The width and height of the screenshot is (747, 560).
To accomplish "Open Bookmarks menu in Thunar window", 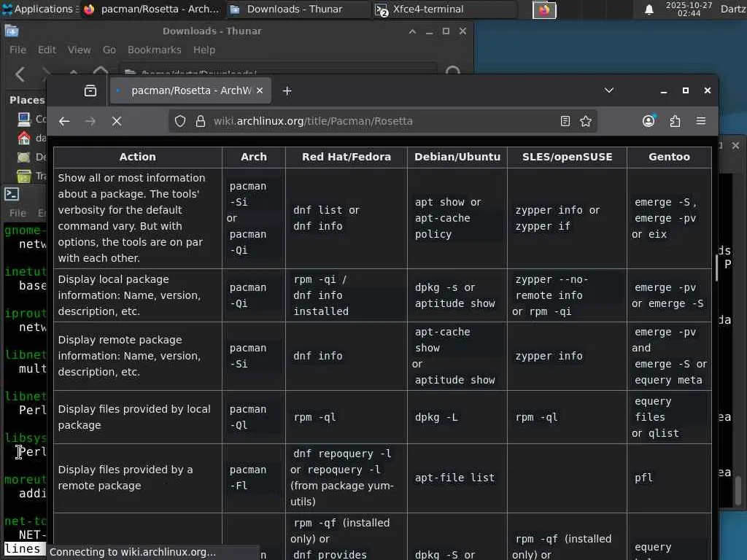I will click(155, 50).
